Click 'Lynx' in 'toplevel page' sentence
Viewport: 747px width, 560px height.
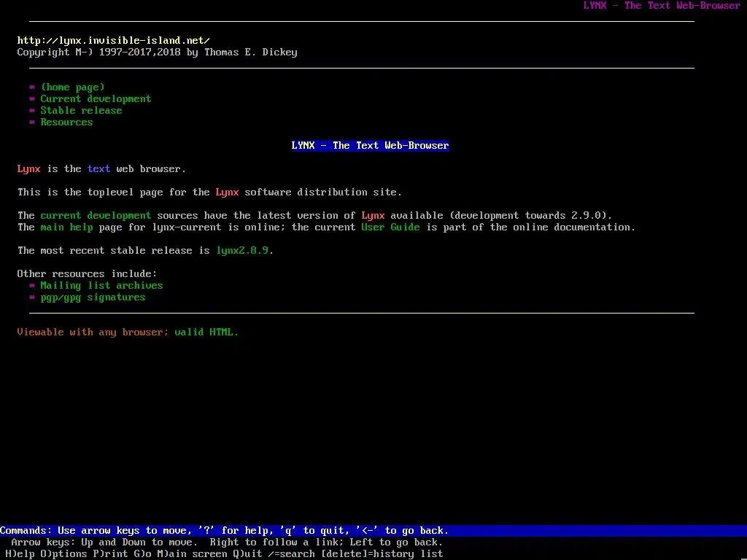[x=228, y=192]
